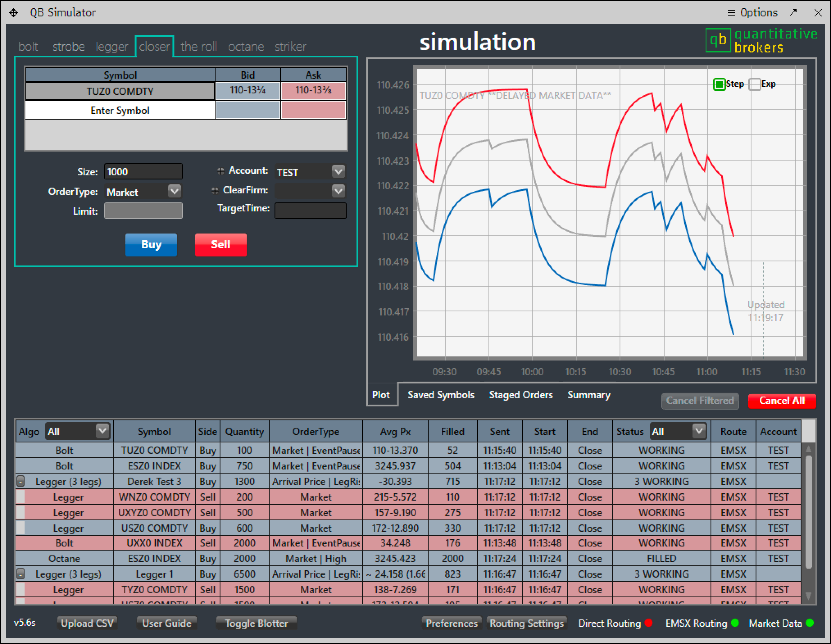Open the ClearFirm dropdown
831x644 pixels.
[338, 191]
